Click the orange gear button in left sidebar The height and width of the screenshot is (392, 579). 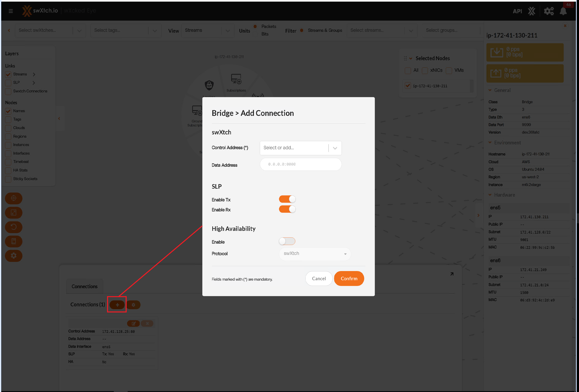point(14,256)
